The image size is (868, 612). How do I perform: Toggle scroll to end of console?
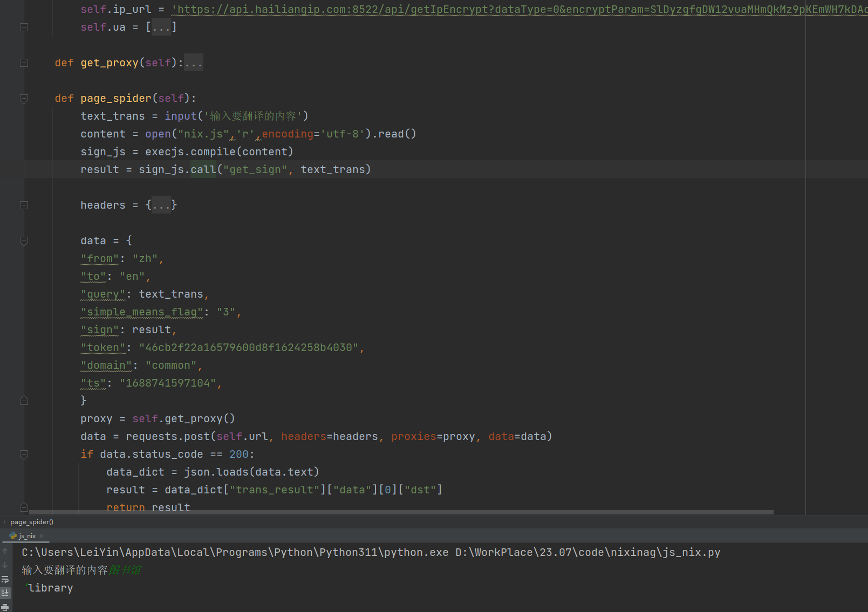(5, 593)
